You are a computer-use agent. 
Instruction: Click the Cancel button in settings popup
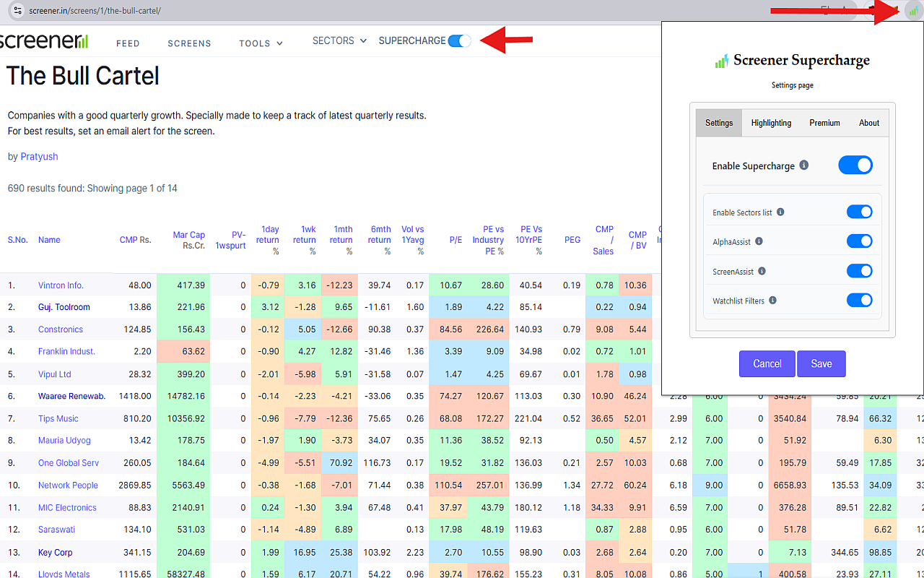tap(767, 364)
